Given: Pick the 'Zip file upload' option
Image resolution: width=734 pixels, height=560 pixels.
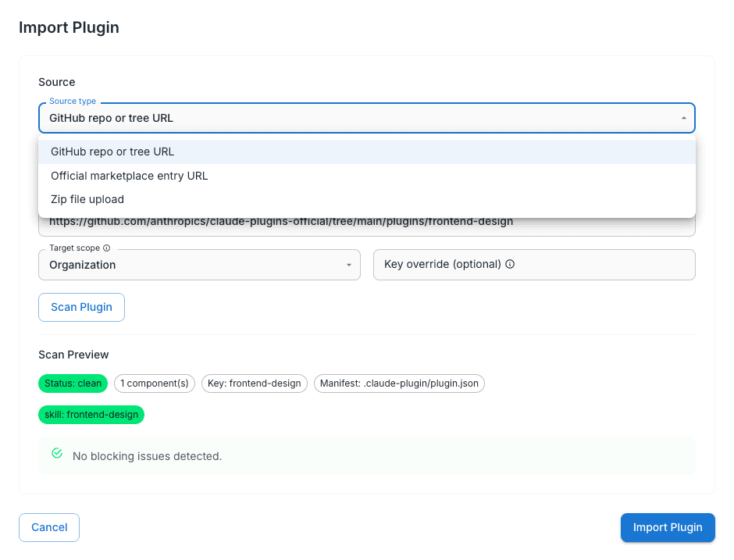Looking at the screenshot, I should pyautogui.click(x=366, y=199).
